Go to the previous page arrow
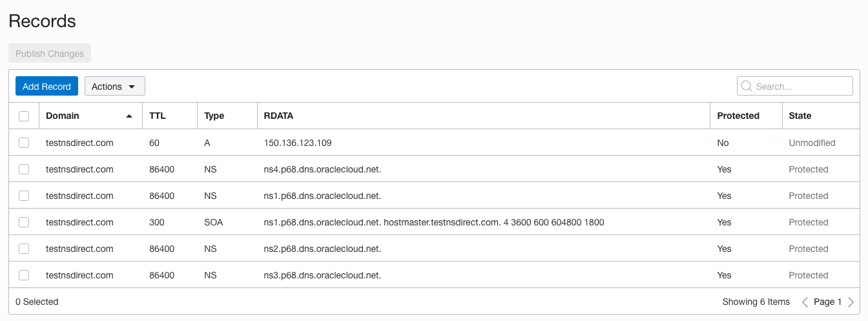This screenshot has width=868, height=321. click(805, 302)
